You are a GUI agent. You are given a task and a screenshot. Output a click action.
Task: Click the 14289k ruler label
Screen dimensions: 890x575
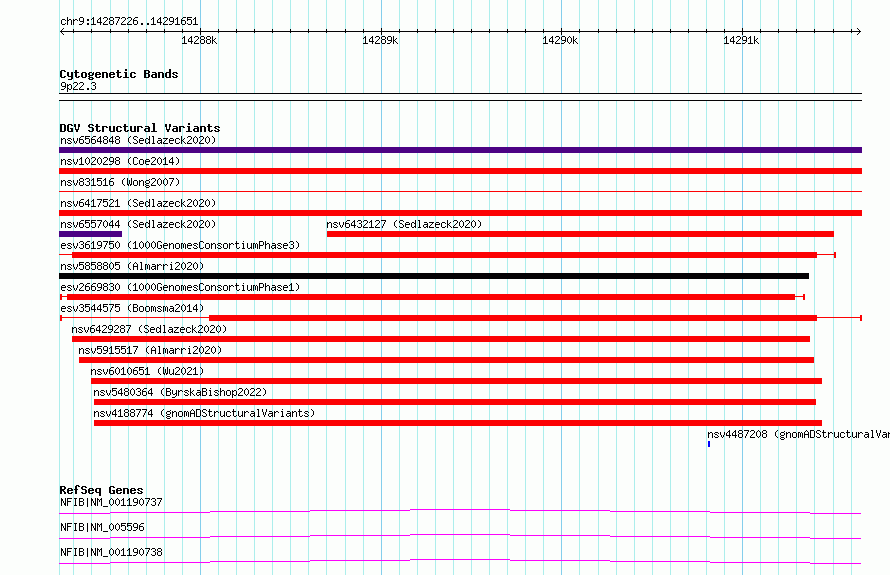point(380,40)
